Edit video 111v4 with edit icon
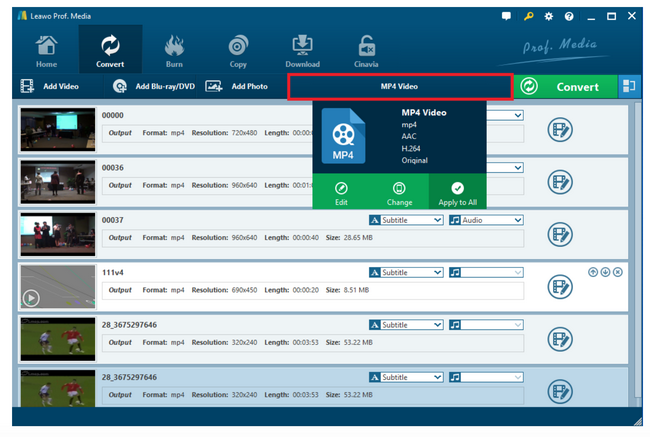The height and width of the screenshot is (437, 650). coord(560,287)
